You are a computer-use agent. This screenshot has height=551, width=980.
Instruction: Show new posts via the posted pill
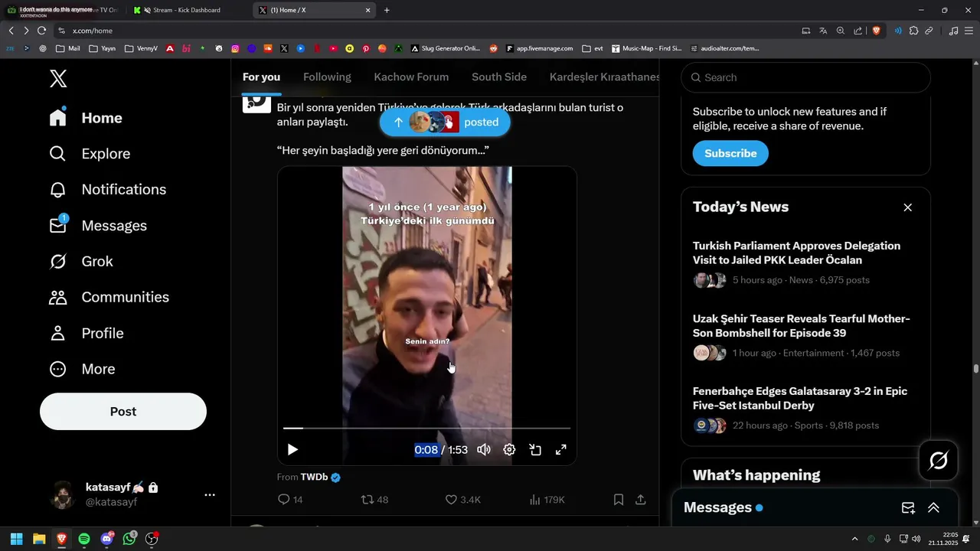pos(445,122)
